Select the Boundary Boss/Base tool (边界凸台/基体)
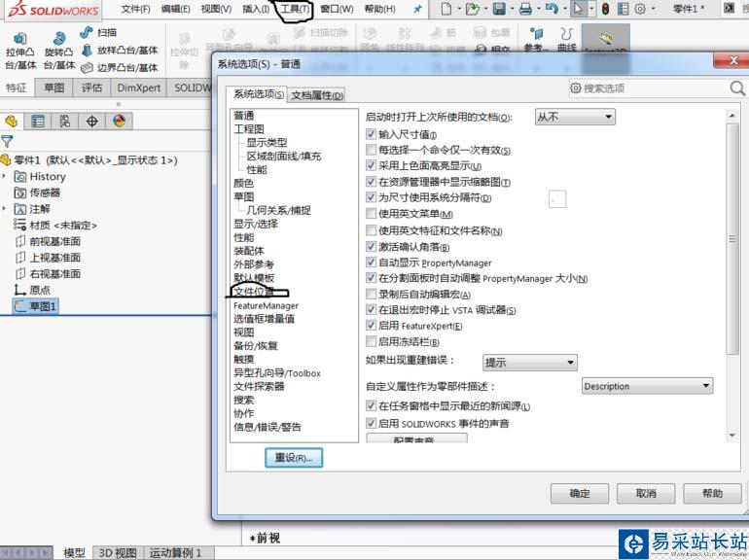This screenshot has height=560, width=749. click(120, 68)
